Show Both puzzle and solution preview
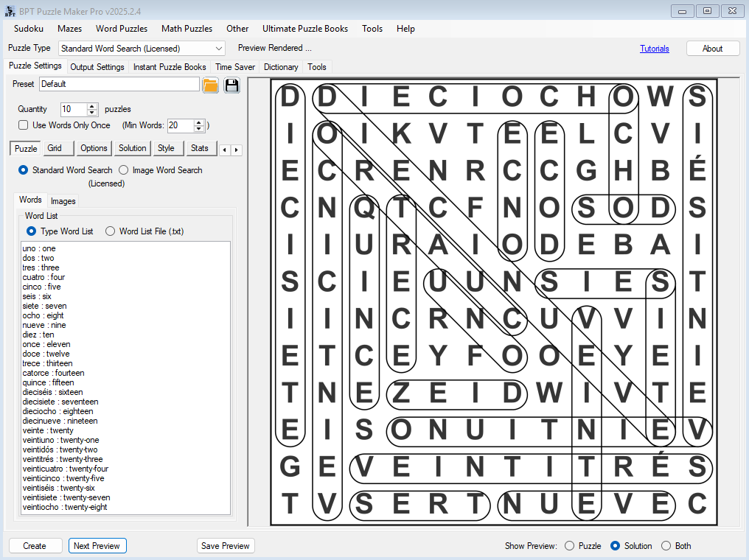This screenshot has height=560, width=749. point(666,546)
